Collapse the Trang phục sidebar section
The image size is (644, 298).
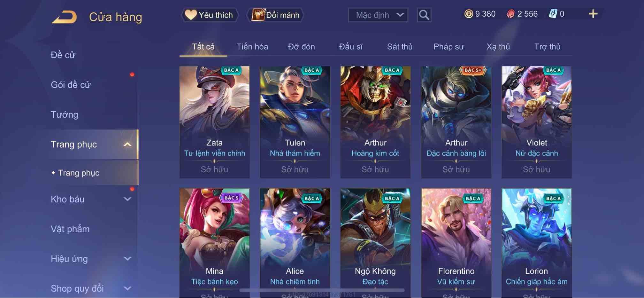[127, 145]
